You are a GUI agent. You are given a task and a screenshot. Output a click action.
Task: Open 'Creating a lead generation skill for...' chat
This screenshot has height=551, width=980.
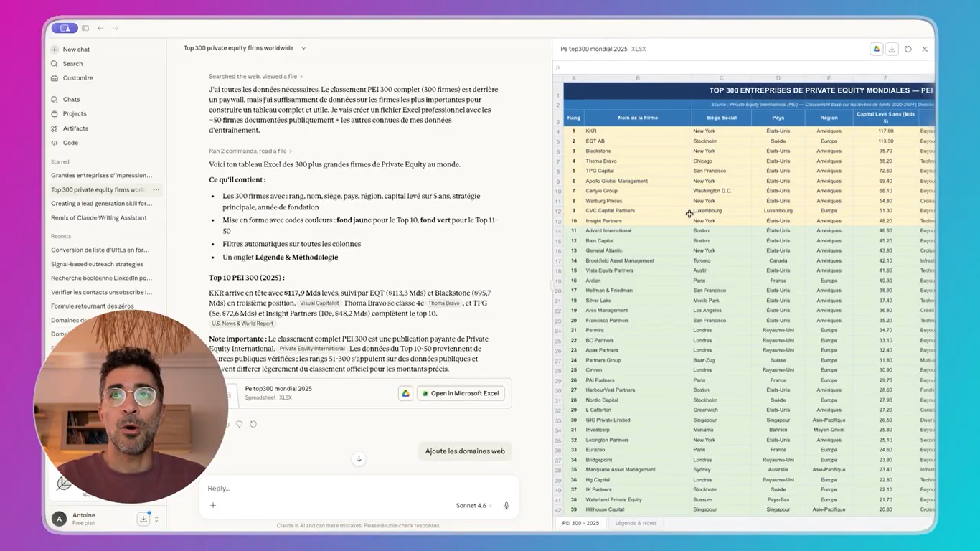101,204
